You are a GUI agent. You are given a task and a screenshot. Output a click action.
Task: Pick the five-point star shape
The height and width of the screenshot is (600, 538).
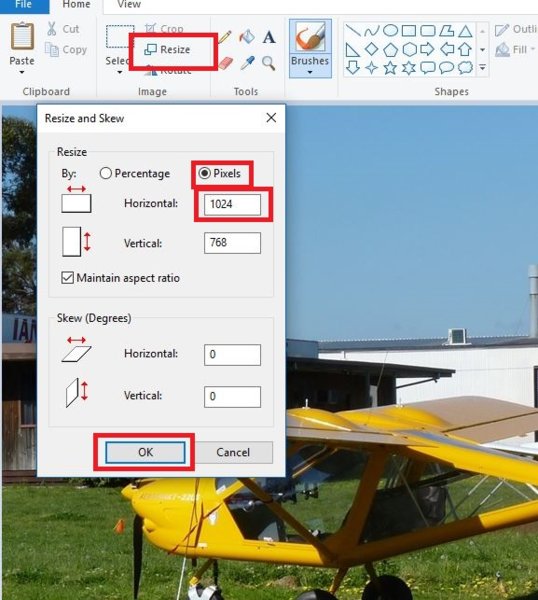[390, 68]
